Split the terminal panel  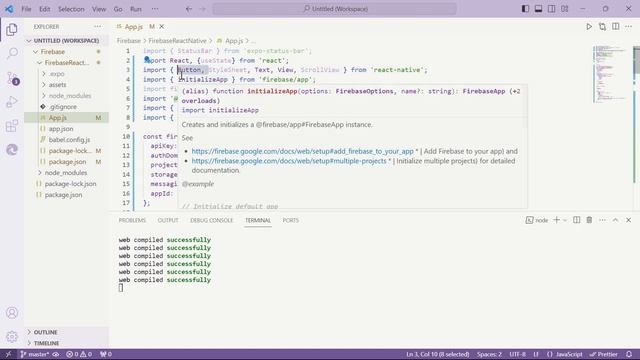576,220
